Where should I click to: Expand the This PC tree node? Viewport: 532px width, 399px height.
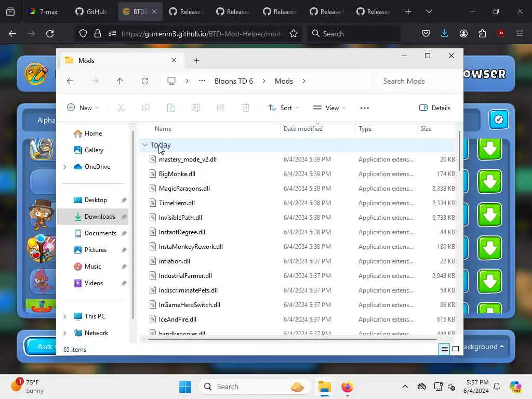[65, 316]
